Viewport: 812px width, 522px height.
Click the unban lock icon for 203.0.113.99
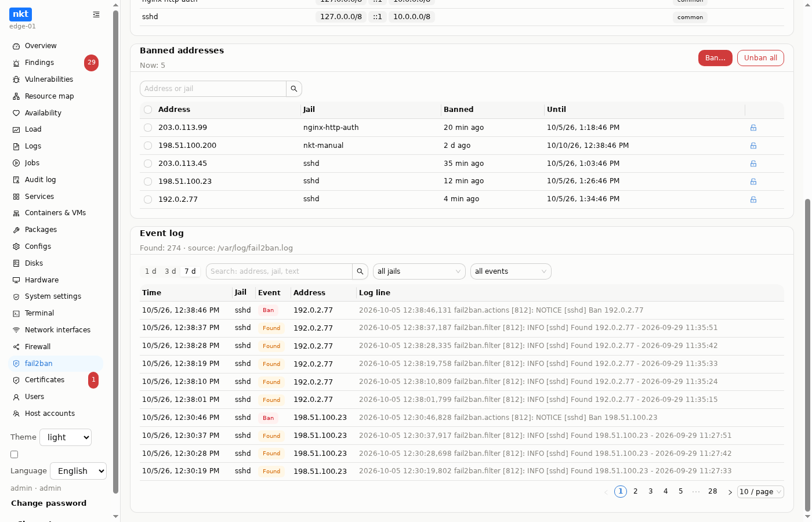753,128
